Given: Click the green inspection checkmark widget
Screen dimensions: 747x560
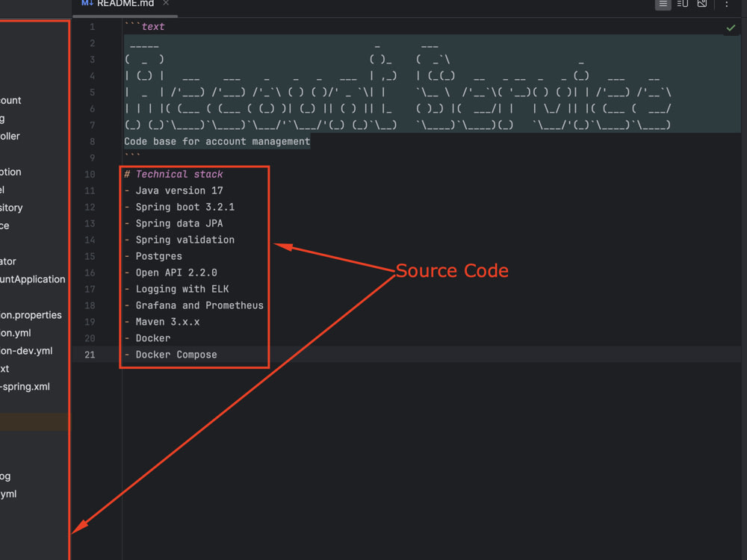Looking at the screenshot, I should [731, 28].
